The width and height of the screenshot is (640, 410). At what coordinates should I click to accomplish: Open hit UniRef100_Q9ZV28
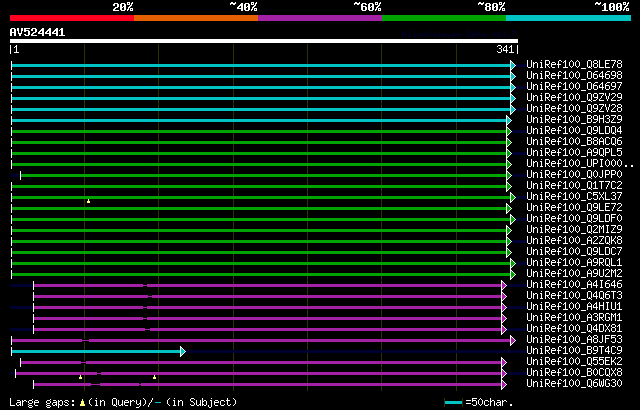click(x=574, y=109)
